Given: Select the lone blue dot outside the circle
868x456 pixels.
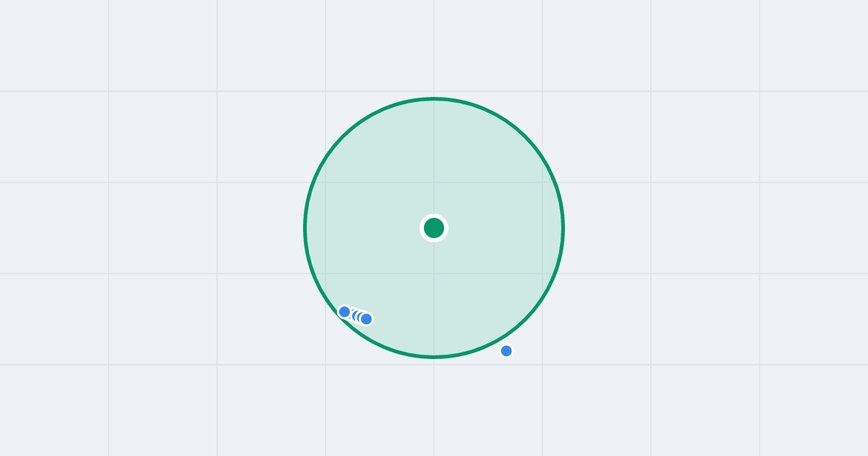Looking at the screenshot, I should tap(506, 351).
